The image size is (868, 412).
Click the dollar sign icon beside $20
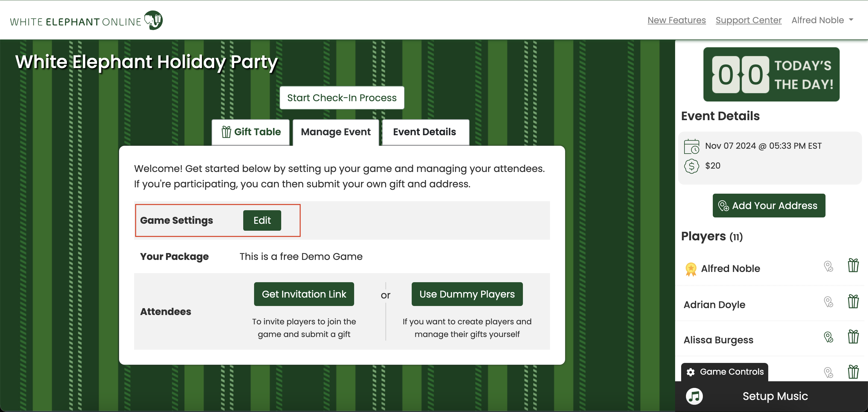pyautogui.click(x=691, y=166)
